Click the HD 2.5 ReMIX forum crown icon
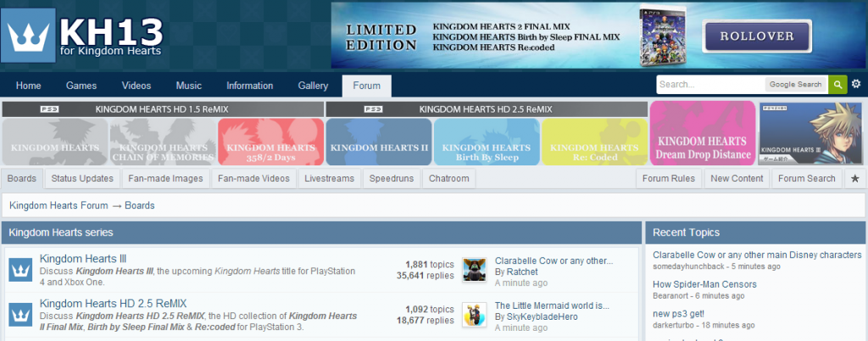 20,314
